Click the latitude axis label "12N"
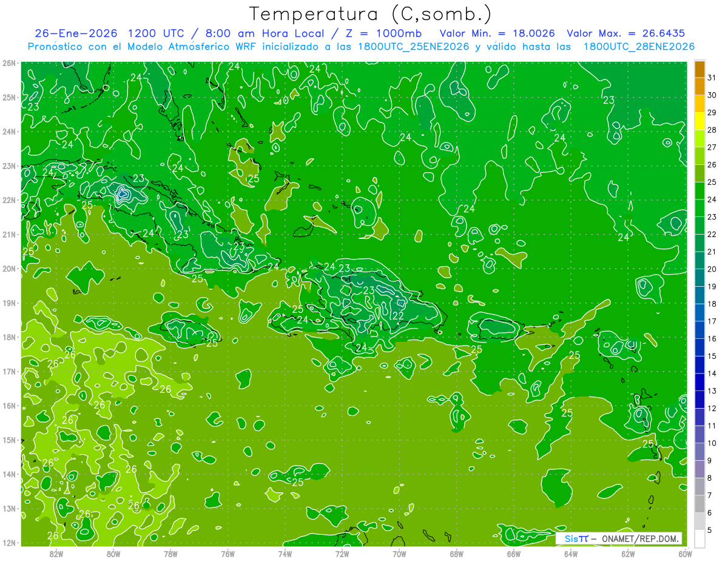Viewport: 728px width, 562px height. pos(9,543)
